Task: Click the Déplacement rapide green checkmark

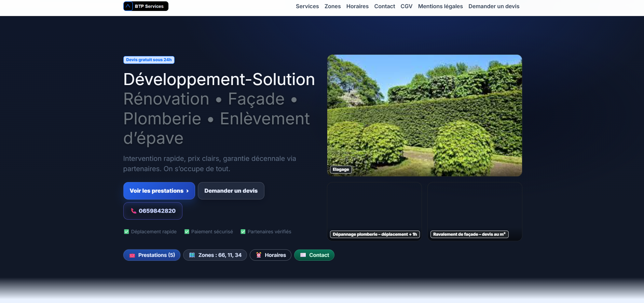Action: (126, 232)
